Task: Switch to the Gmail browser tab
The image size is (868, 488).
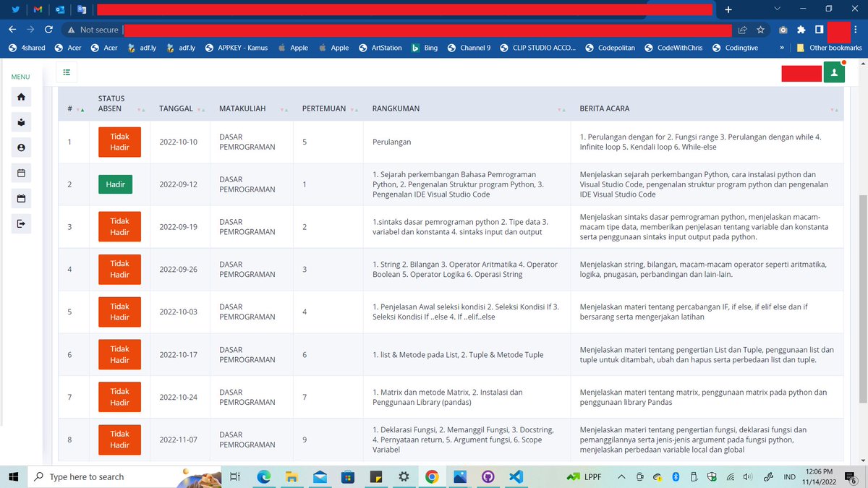Action: coord(38,9)
